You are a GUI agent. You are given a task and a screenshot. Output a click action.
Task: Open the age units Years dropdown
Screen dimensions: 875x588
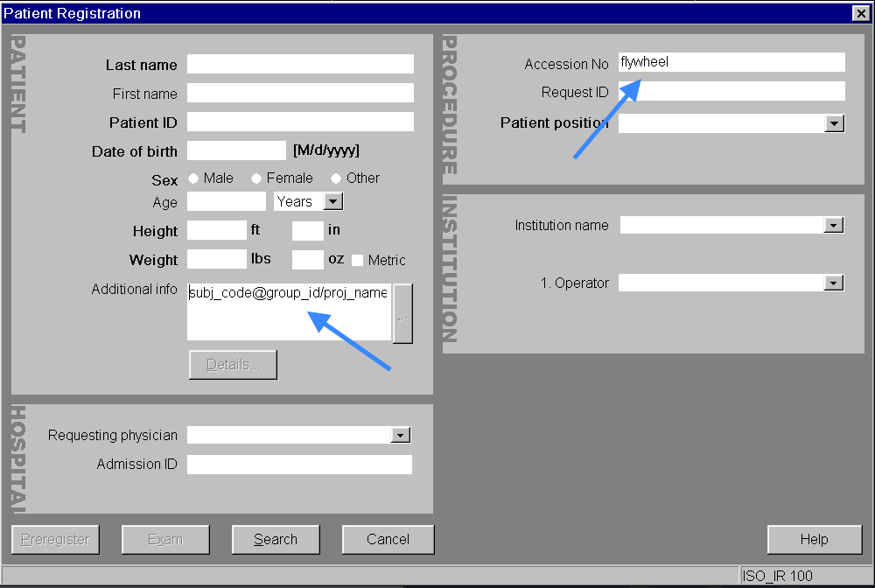[x=333, y=200]
